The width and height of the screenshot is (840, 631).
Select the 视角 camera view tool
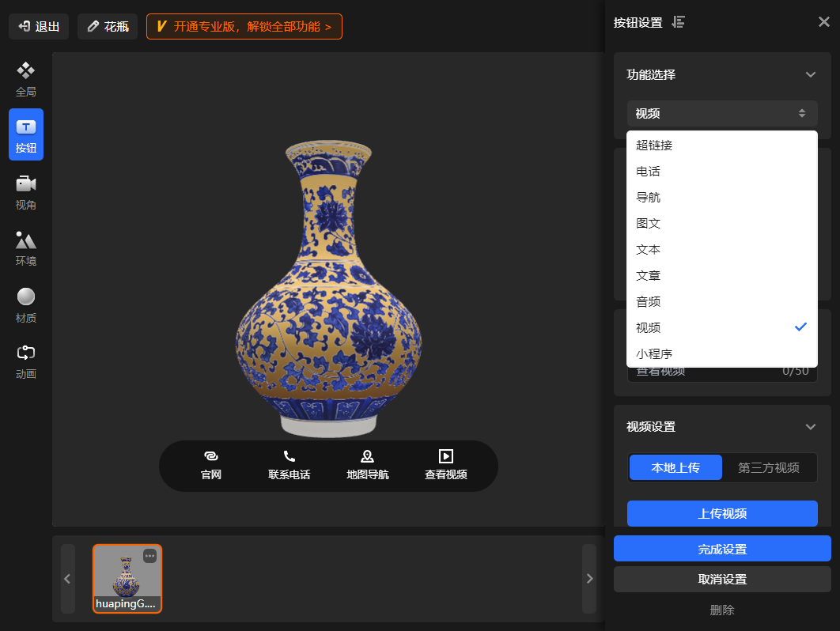[26, 192]
